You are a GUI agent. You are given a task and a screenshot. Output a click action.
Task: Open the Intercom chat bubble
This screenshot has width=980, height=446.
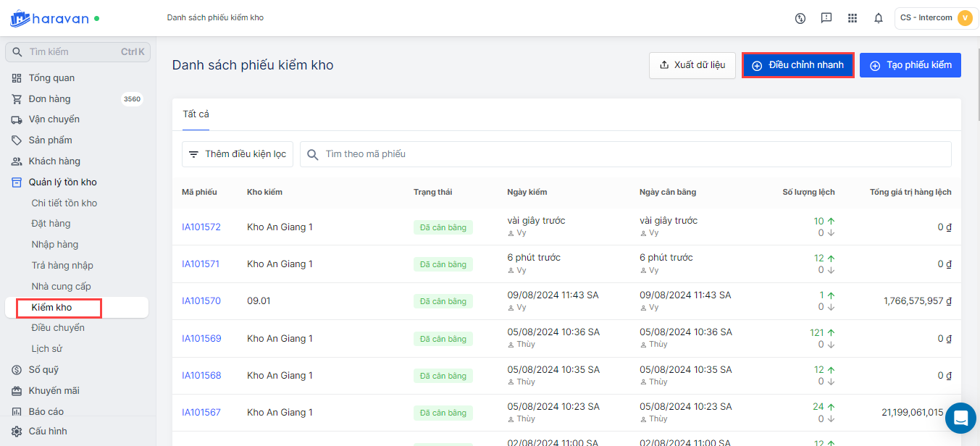pos(960,418)
